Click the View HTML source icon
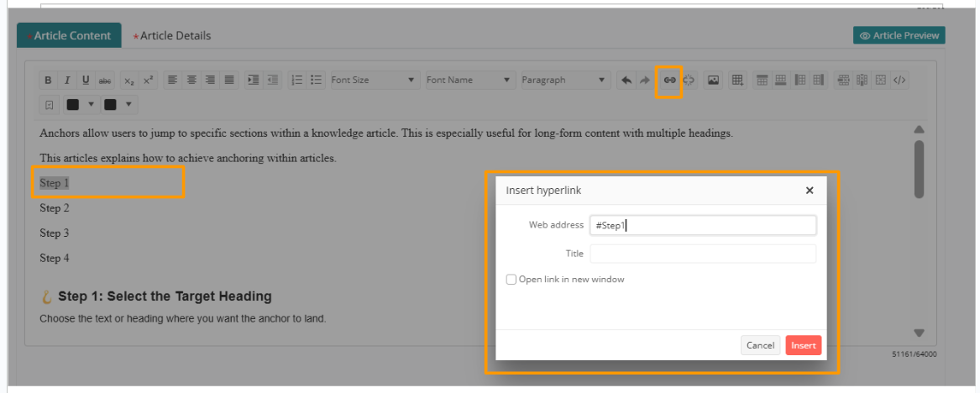Image resolution: width=980 pixels, height=393 pixels. tap(899, 81)
